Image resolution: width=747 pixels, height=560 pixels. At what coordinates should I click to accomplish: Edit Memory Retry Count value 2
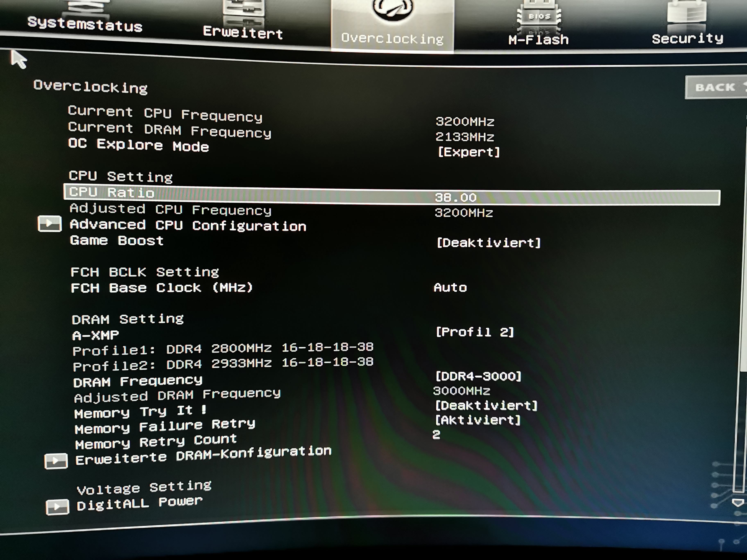tap(436, 435)
